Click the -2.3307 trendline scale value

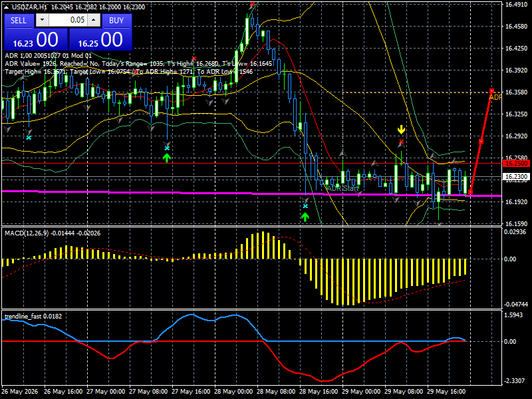coord(514,381)
